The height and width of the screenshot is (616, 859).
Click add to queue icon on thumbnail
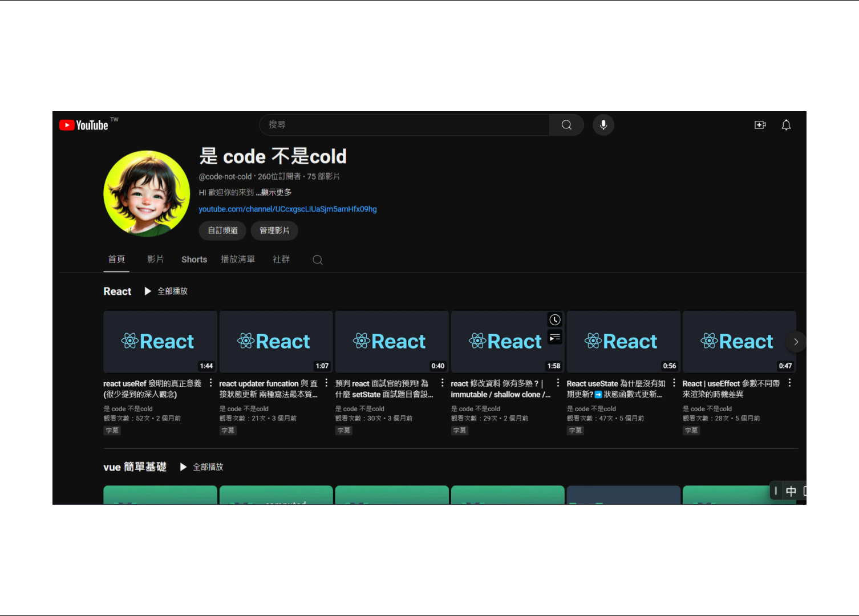click(x=555, y=338)
